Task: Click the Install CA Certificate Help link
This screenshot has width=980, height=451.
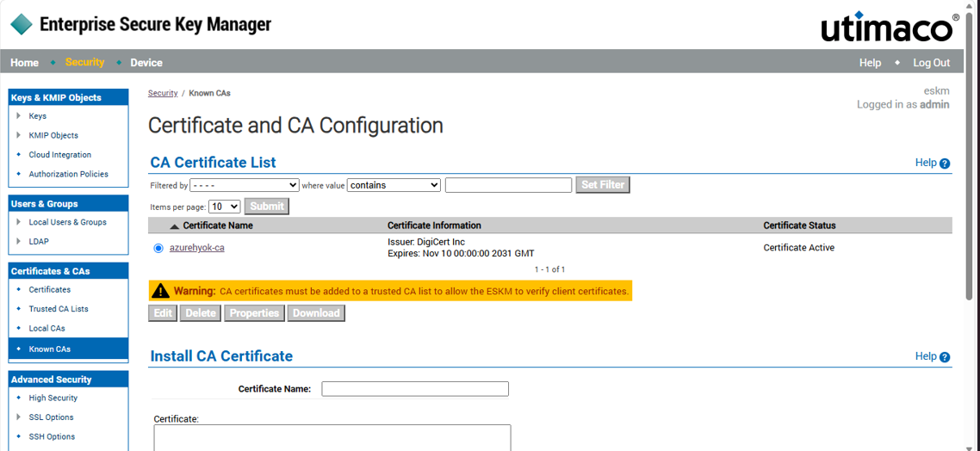Action: [x=926, y=356]
